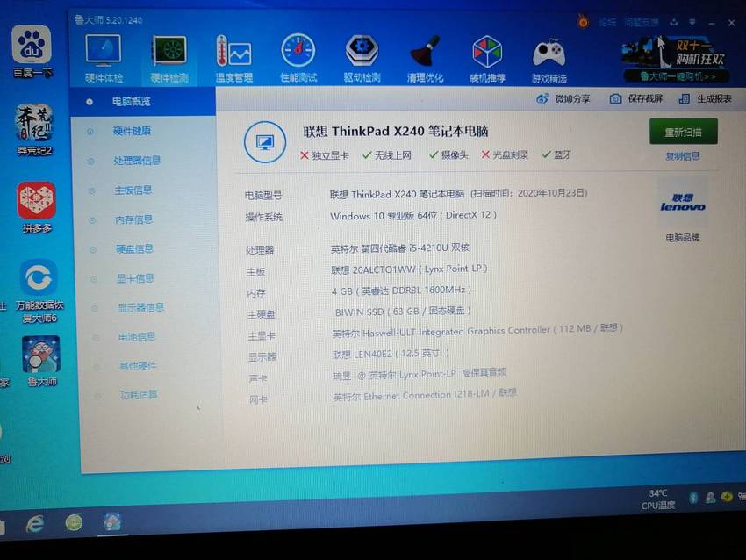Open 鲁大师 desktop shortcut icon
746x560 pixels.
(41, 361)
